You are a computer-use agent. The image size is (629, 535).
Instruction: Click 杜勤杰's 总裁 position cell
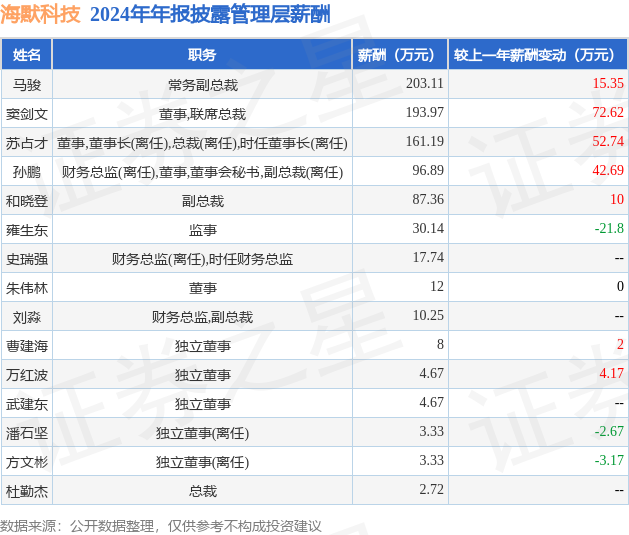(203, 491)
